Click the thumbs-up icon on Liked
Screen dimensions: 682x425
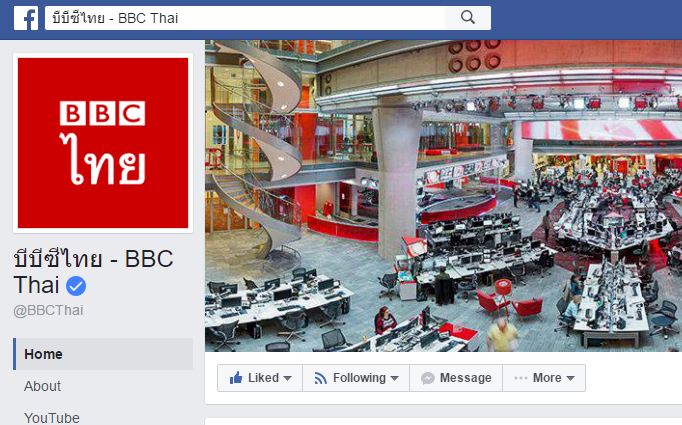236,378
